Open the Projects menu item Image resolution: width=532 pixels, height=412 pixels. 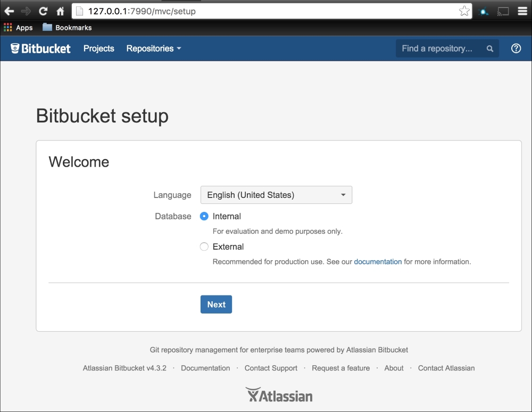click(99, 48)
